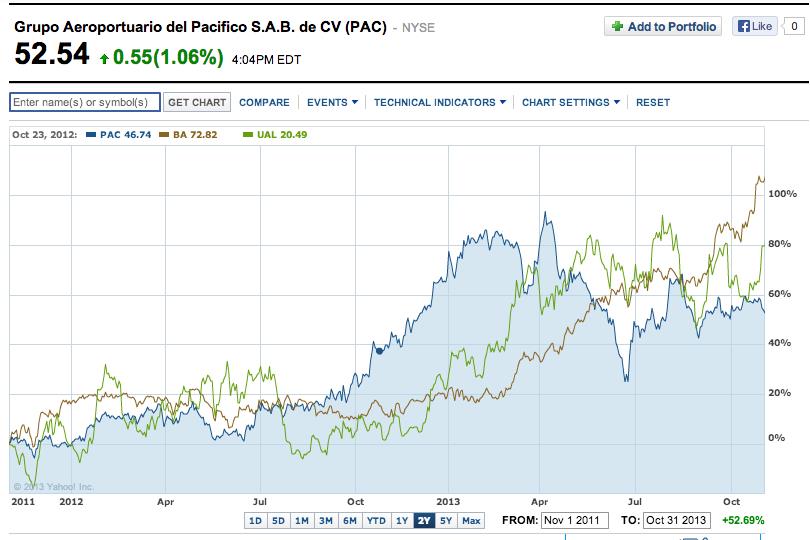This screenshot has height=540, width=810.
Task: Click the green UAL legend swatch
Action: [x=248, y=135]
